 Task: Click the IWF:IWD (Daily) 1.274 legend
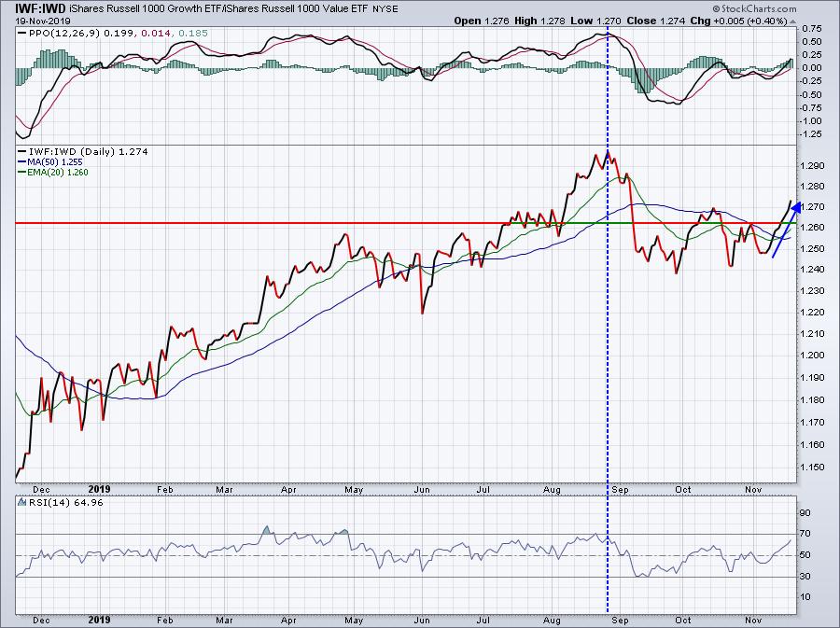(89, 151)
